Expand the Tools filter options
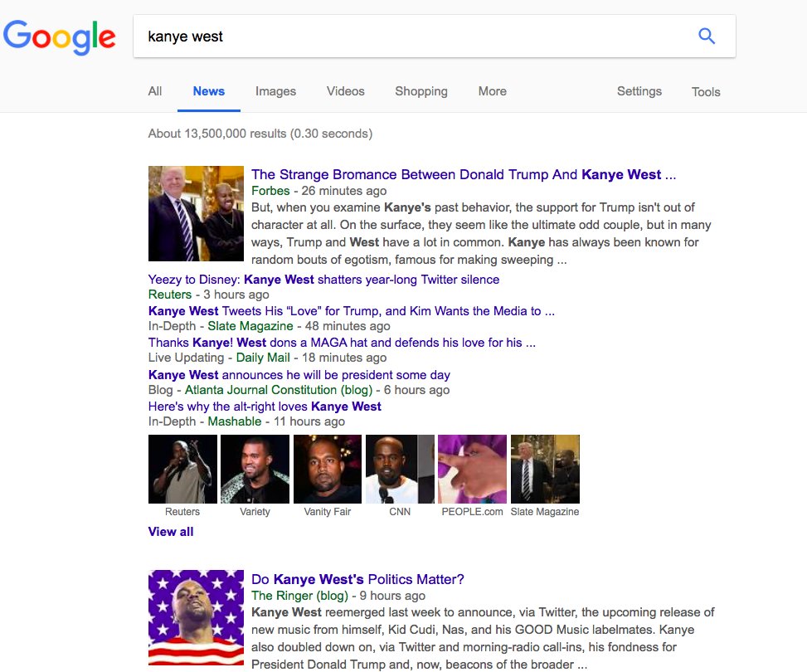This screenshot has width=807, height=672. 706,91
